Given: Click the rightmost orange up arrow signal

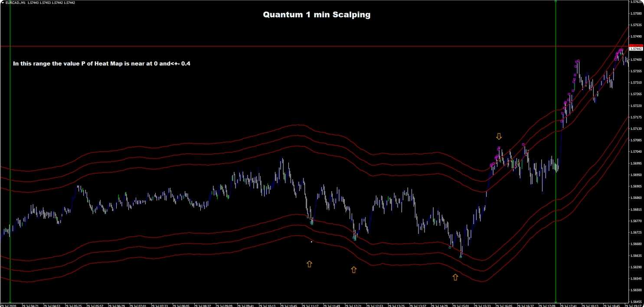Looking at the screenshot, I should click(x=455, y=277).
